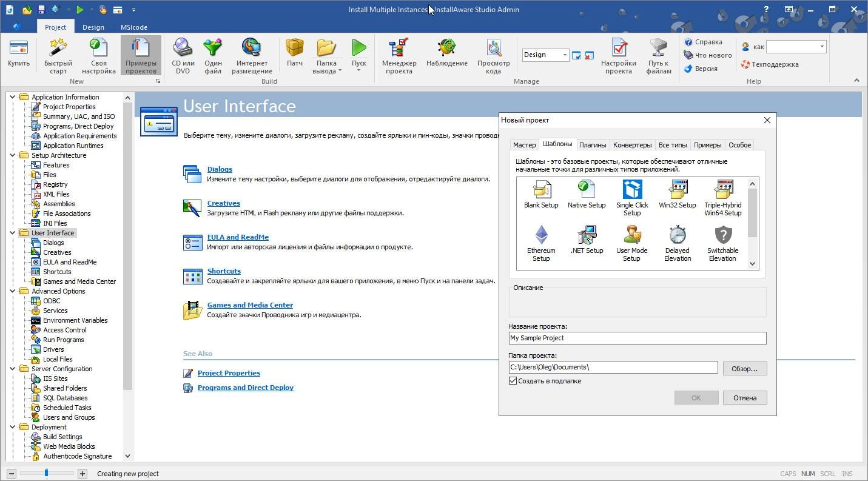
Task: Open the Design combo box in Manage
Action: point(545,55)
